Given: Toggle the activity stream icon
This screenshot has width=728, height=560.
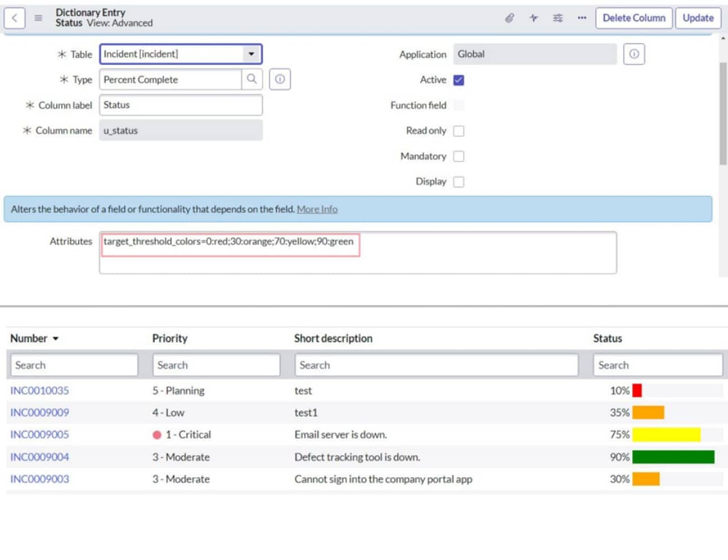Looking at the screenshot, I should (533, 17).
